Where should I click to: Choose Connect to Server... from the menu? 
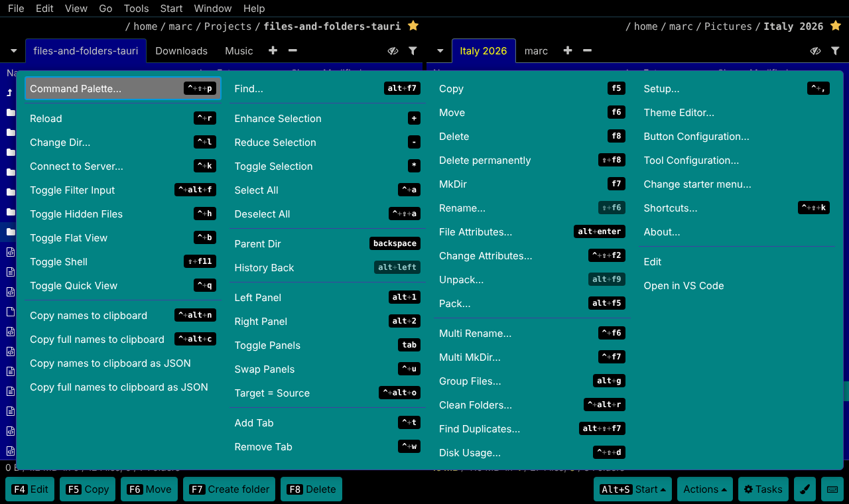[x=123, y=166]
